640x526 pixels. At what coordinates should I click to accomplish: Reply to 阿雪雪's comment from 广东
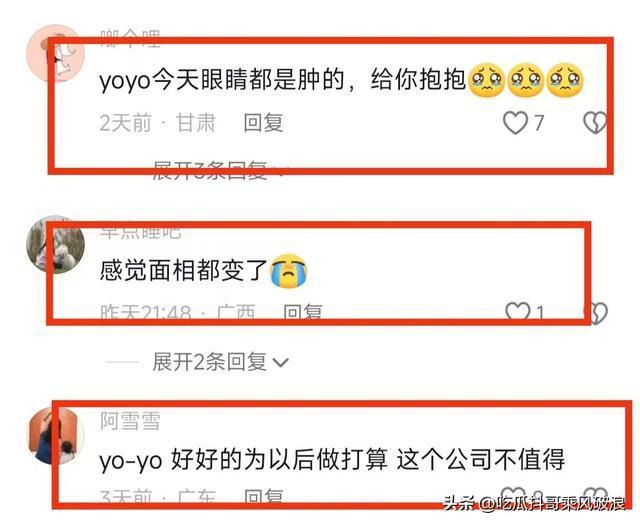(263, 496)
